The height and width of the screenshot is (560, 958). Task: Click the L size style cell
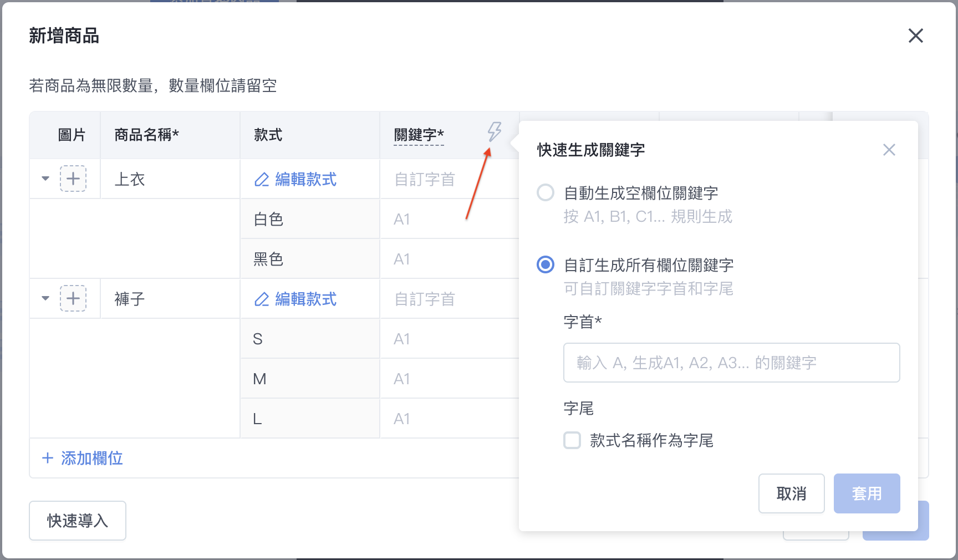pos(310,419)
